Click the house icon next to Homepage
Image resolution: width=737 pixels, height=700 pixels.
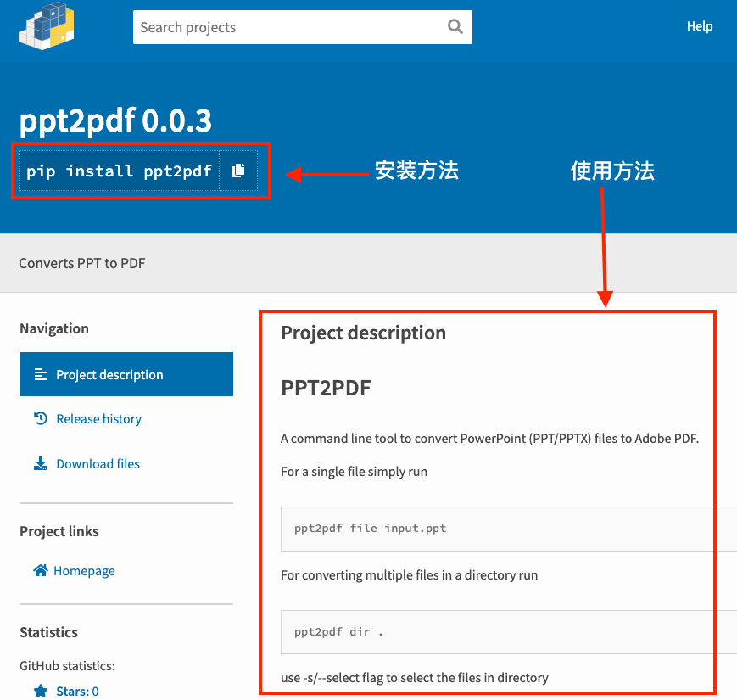[40, 570]
